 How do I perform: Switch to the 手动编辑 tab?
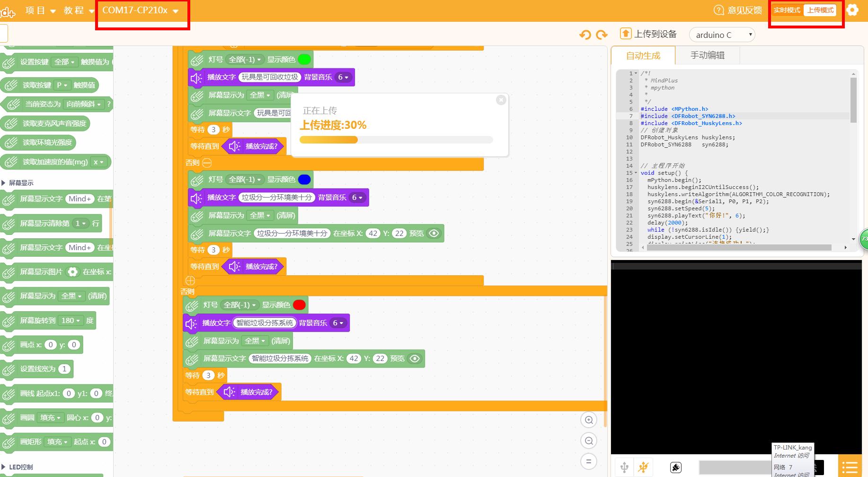[x=707, y=55]
